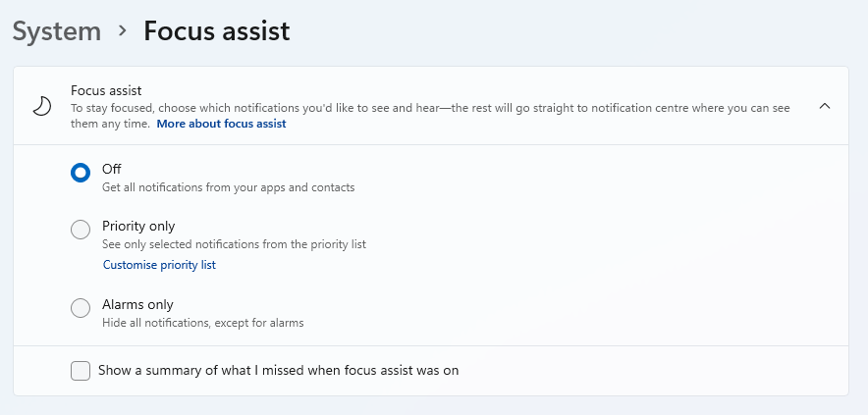Screen dimensions: 868x415
Task: Tick the missed notifications summary checkbox
Action: click(x=81, y=371)
